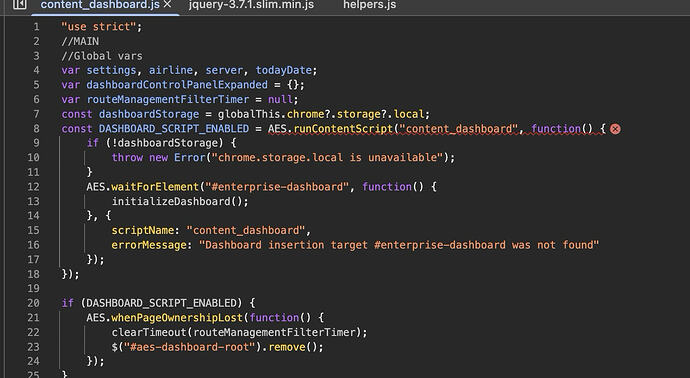This screenshot has height=378, width=690.
Task: Click "#enterprise-dashboard" string on line 12
Action: point(277,187)
